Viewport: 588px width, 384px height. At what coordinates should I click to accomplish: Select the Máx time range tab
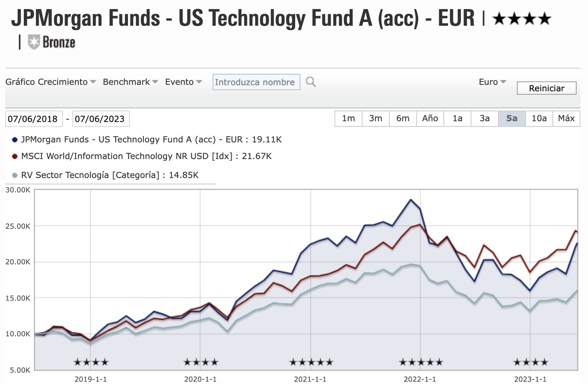566,118
